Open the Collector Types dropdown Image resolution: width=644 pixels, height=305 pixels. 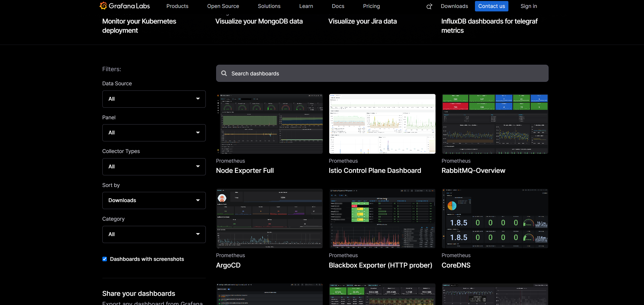[154, 167]
